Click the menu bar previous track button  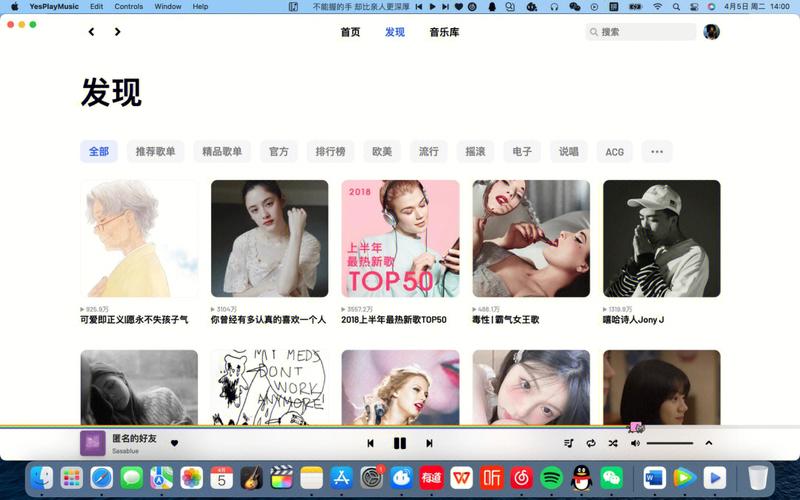(x=419, y=7)
